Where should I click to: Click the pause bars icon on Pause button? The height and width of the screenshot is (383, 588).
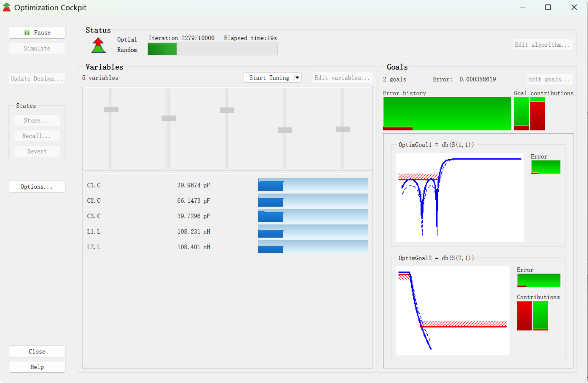coord(26,32)
